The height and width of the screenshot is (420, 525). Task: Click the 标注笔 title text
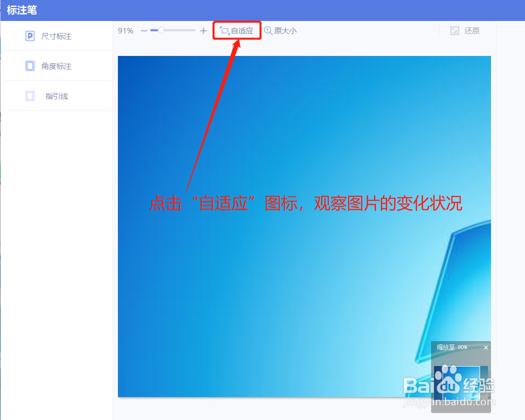click(22, 10)
